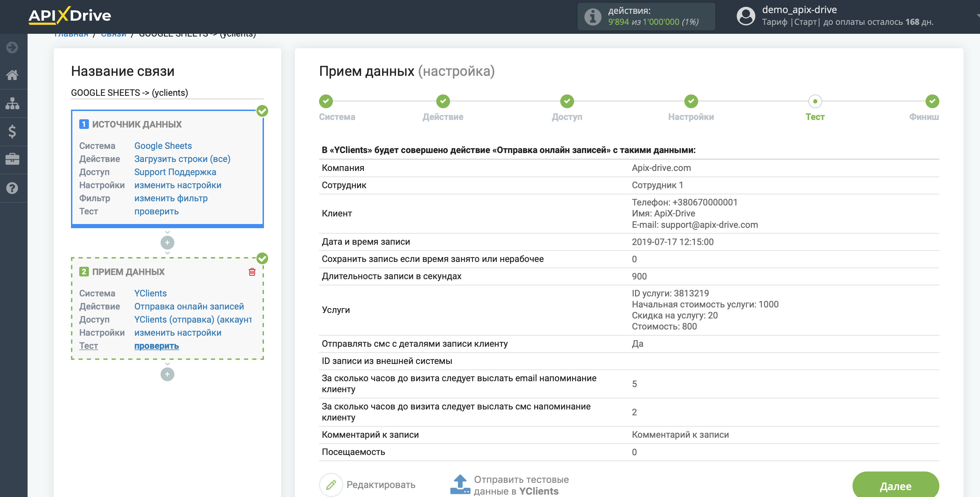This screenshot has width=980, height=497.
Task: Click the user avatar icon
Action: tap(746, 16)
